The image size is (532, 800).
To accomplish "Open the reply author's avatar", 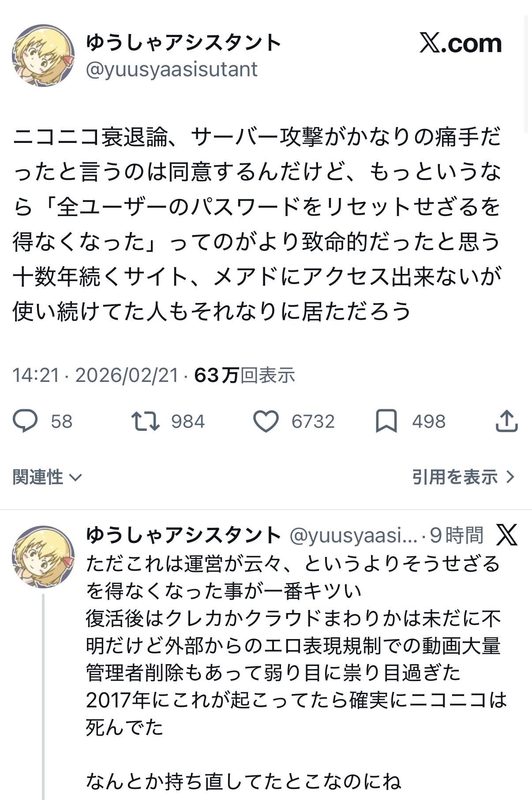I will [43, 557].
